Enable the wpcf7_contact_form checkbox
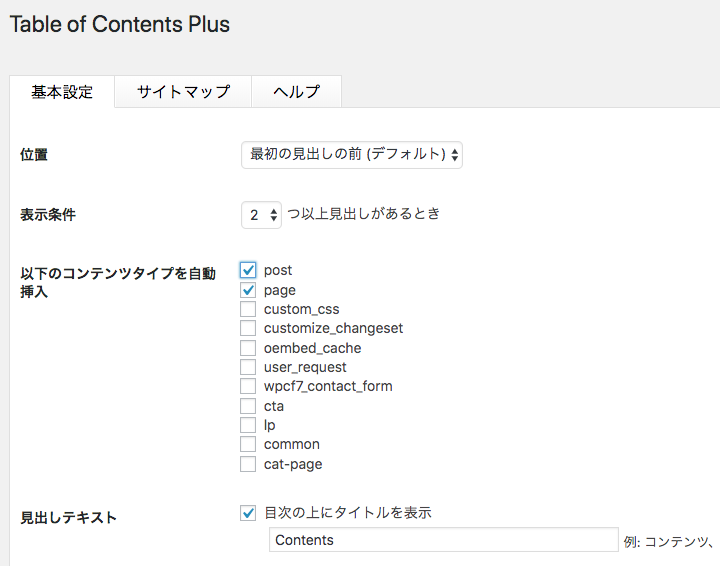Viewport: 720px width, 566px height. (249, 386)
